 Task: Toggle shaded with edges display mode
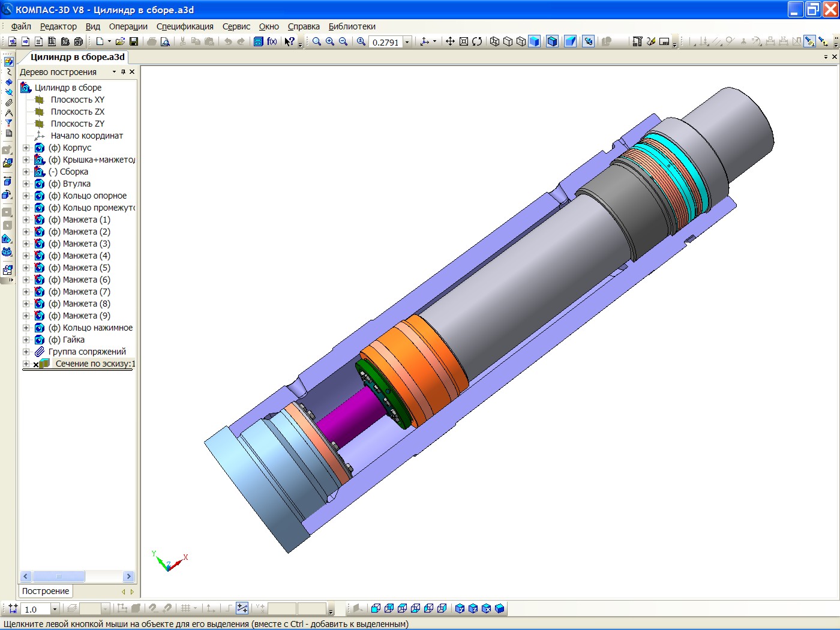pos(552,41)
